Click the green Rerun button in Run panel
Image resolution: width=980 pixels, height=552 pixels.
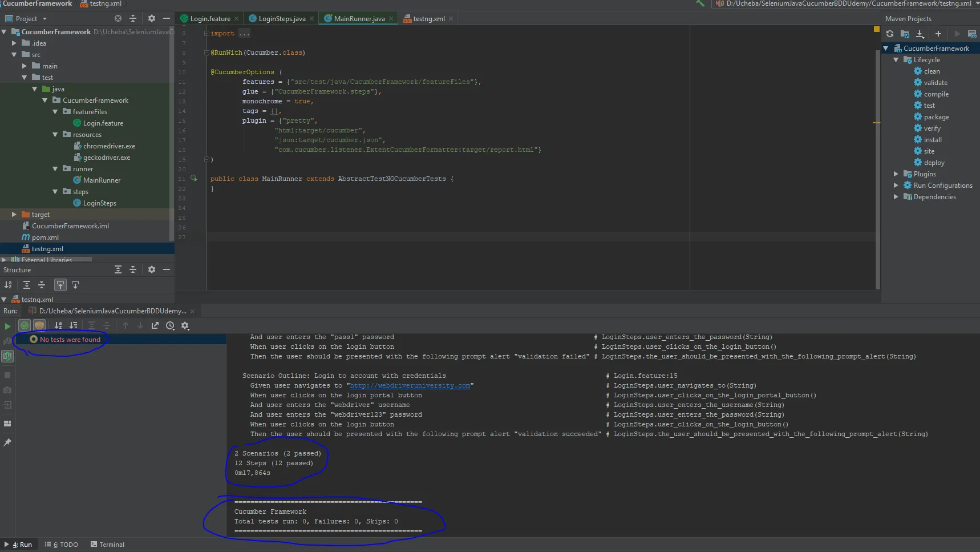(x=7, y=326)
